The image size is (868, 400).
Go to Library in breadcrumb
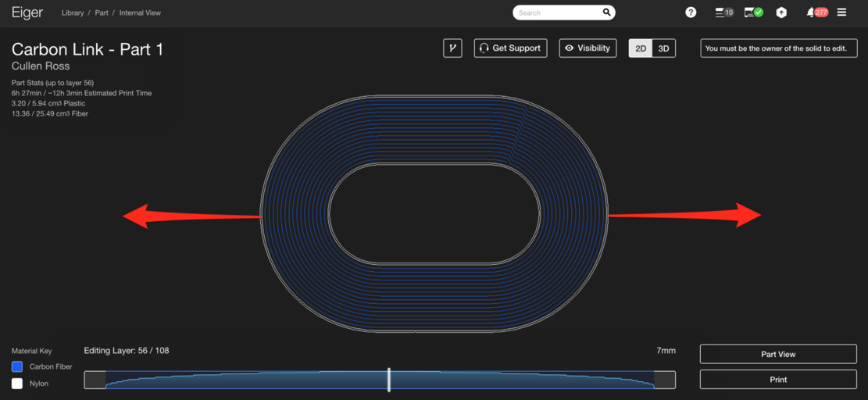73,13
